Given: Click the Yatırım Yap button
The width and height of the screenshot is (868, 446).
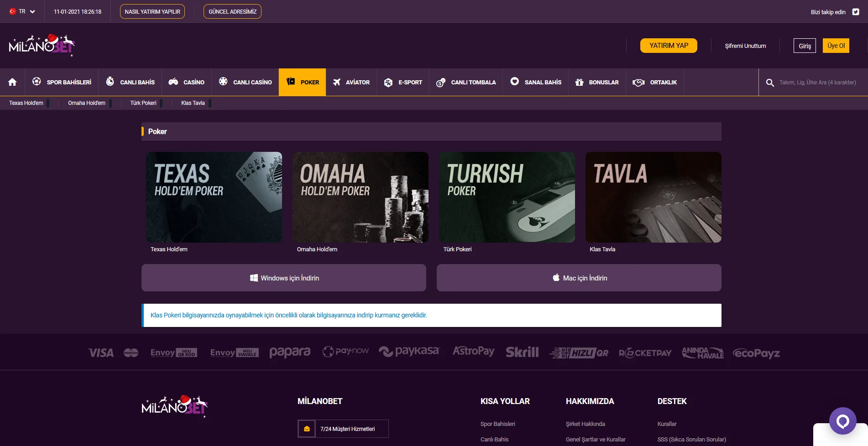Looking at the screenshot, I should coord(669,46).
